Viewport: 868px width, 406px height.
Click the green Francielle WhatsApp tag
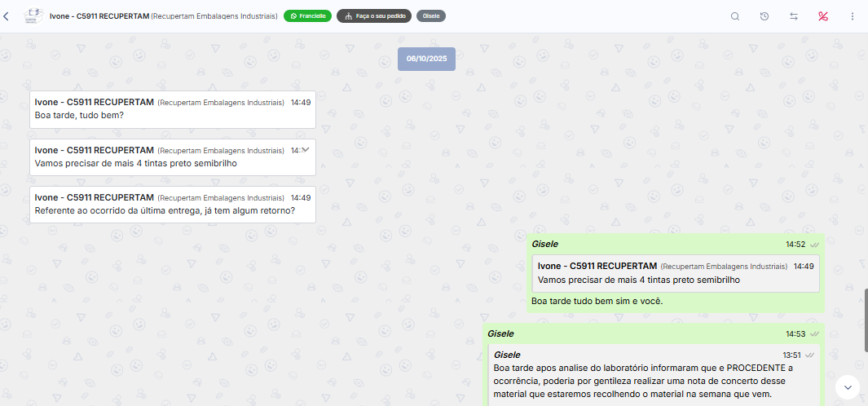(307, 16)
